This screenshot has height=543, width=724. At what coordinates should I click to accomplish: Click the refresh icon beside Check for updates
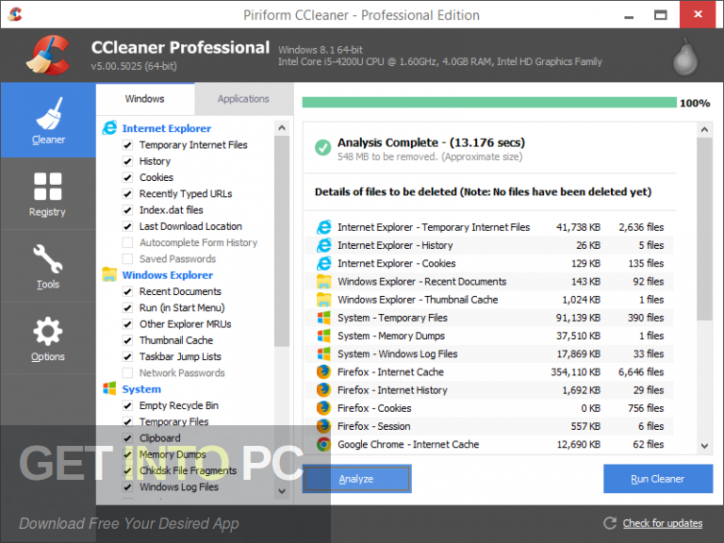coord(610,523)
